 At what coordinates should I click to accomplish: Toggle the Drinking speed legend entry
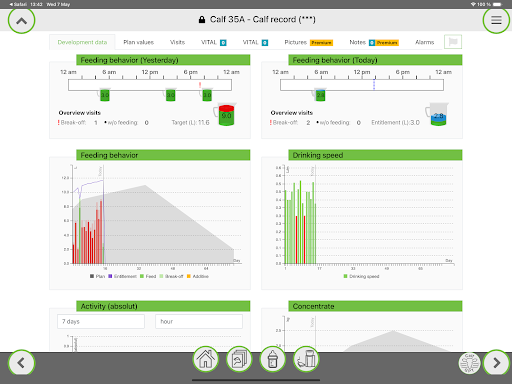361,276
